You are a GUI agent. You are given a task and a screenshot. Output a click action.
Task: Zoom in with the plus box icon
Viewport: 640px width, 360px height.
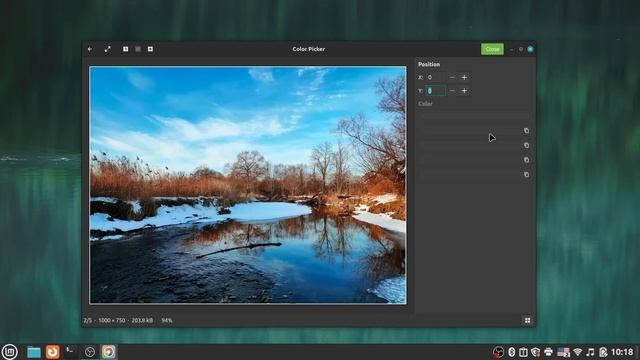pos(150,49)
